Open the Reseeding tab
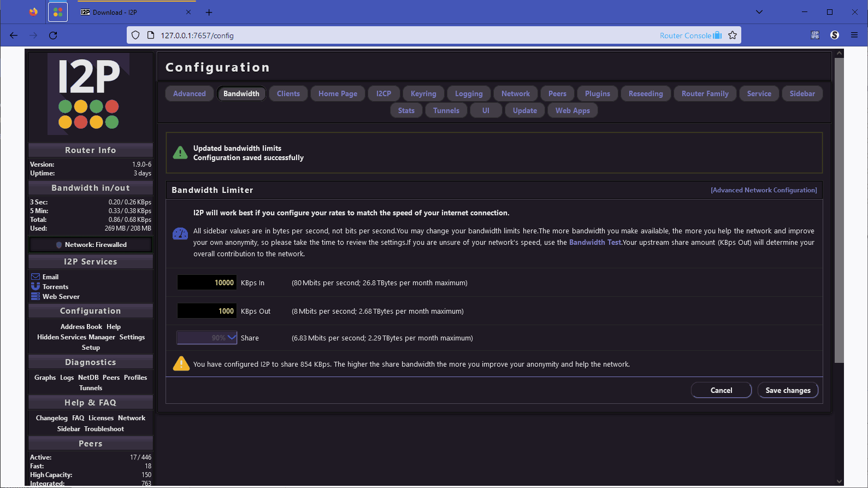The width and height of the screenshot is (868, 488). click(x=646, y=93)
